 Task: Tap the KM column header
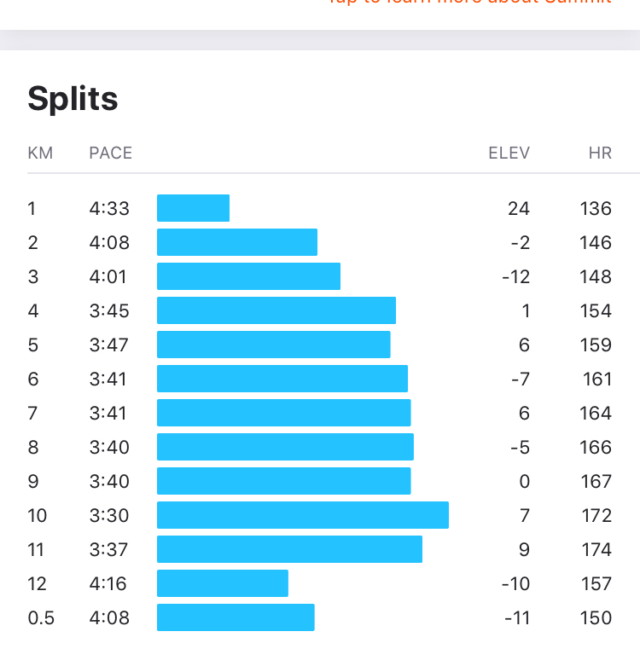[x=40, y=153]
